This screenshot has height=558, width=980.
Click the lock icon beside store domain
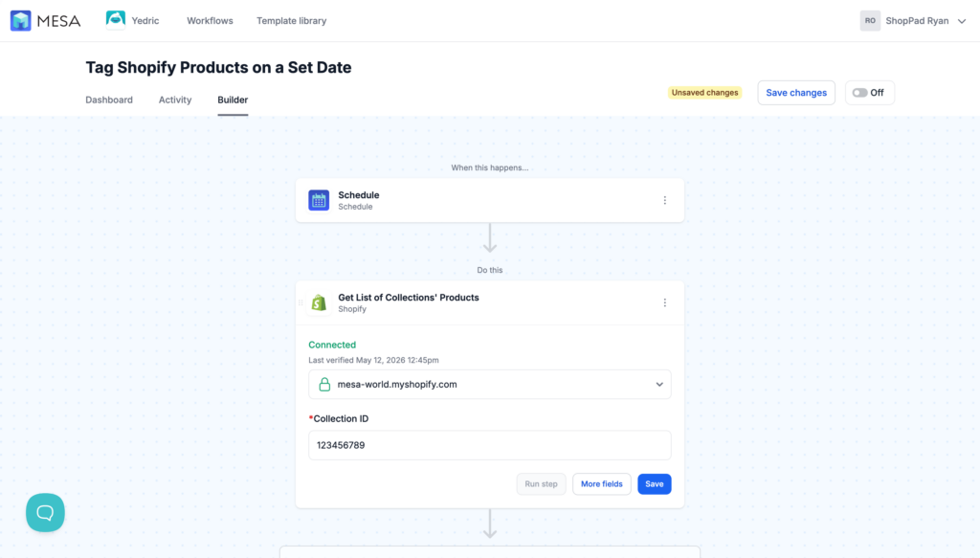pyautogui.click(x=324, y=385)
